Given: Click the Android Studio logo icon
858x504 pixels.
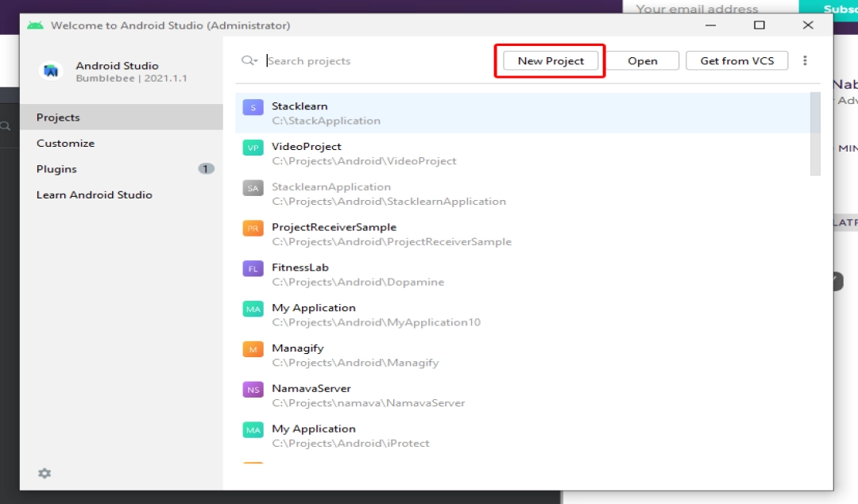Looking at the screenshot, I should [50, 71].
